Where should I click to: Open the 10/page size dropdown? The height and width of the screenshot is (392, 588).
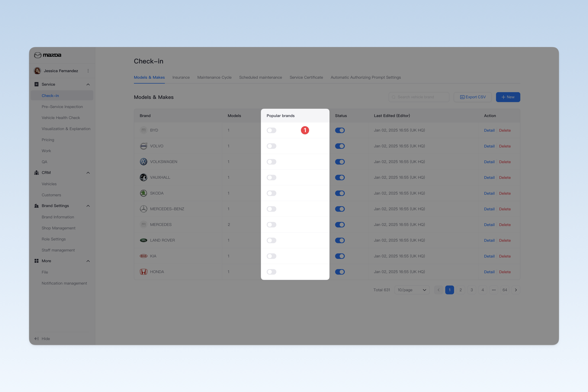click(x=412, y=290)
